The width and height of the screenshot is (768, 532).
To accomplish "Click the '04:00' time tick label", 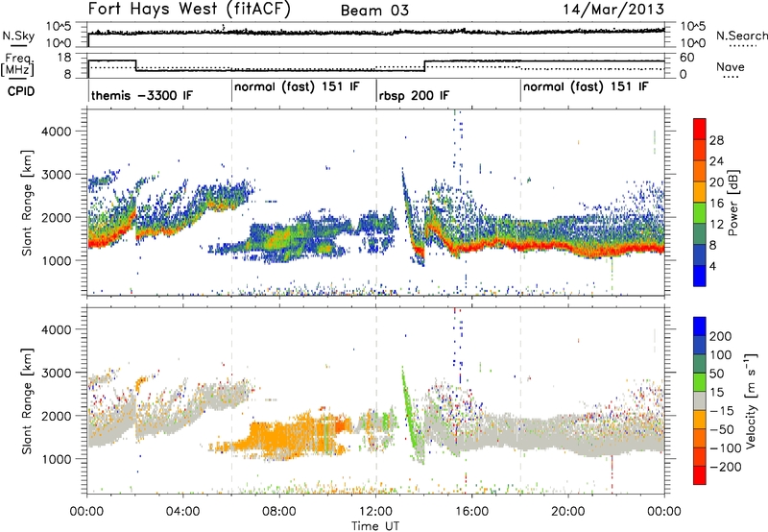I will tap(183, 512).
